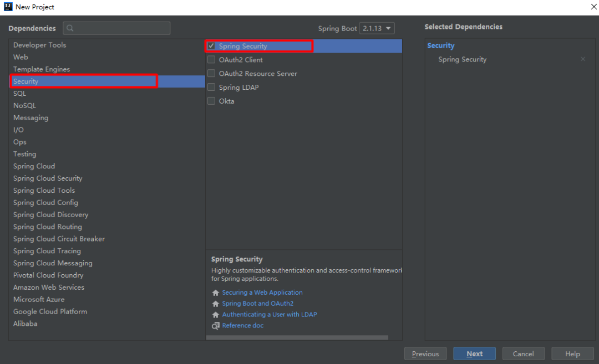Click home icon beside Securing a Web Application

pyautogui.click(x=216, y=293)
